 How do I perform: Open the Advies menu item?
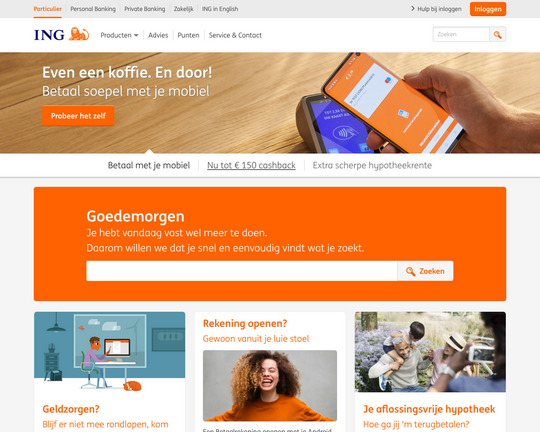point(158,35)
